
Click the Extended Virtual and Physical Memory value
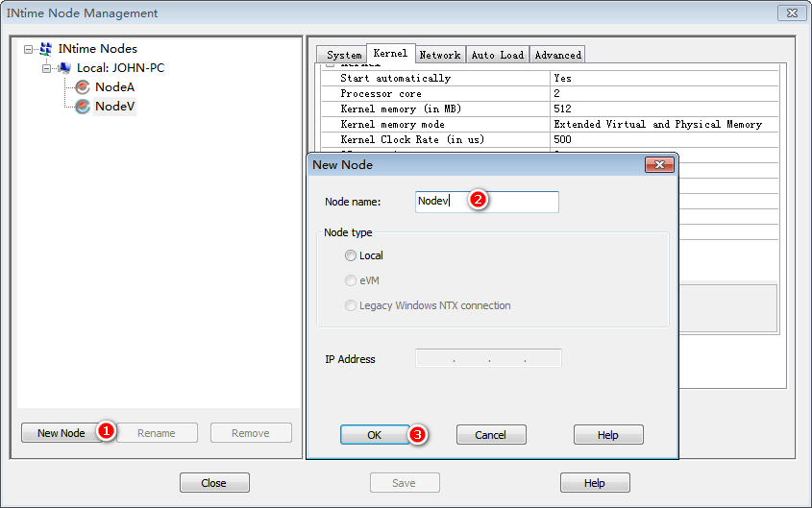(x=657, y=124)
